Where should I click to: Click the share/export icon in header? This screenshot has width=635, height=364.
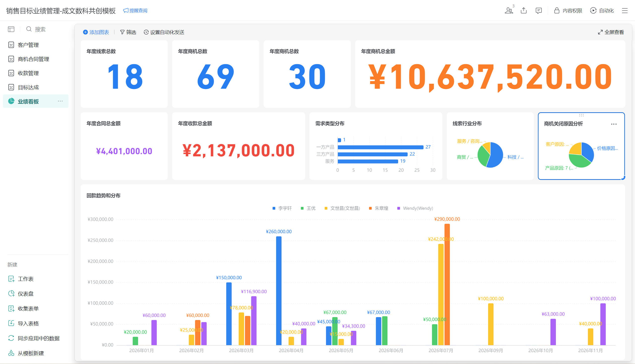pyautogui.click(x=524, y=10)
